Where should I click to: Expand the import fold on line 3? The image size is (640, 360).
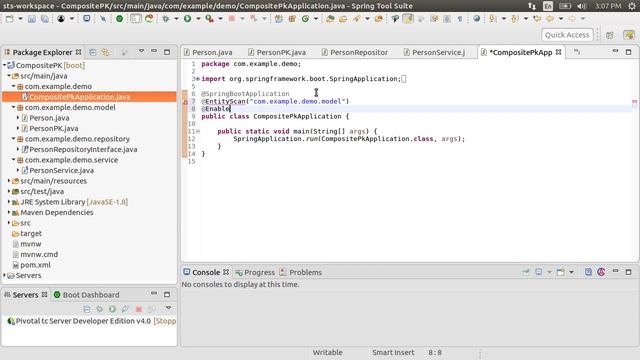click(x=198, y=79)
